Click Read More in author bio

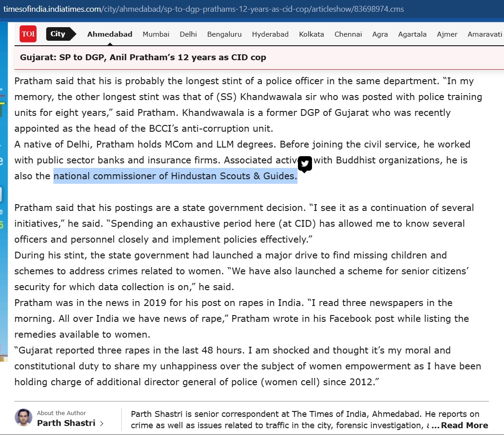tap(464, 425)
